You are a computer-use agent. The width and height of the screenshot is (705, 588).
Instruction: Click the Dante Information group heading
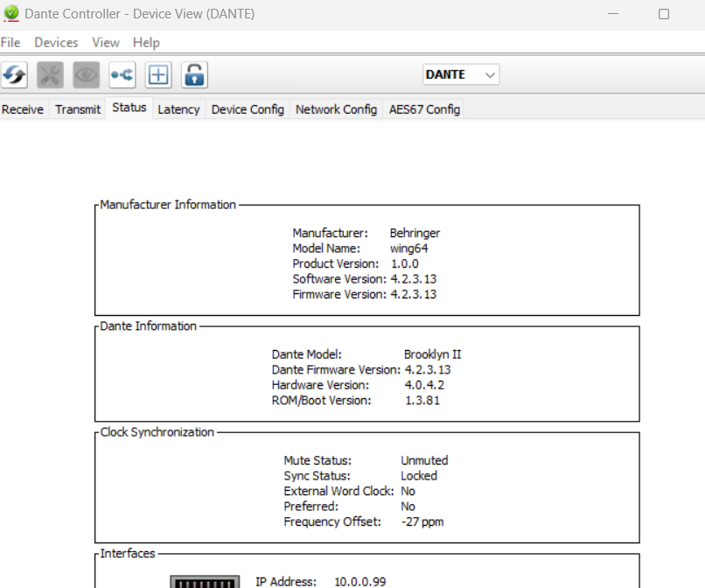point(148,326)
